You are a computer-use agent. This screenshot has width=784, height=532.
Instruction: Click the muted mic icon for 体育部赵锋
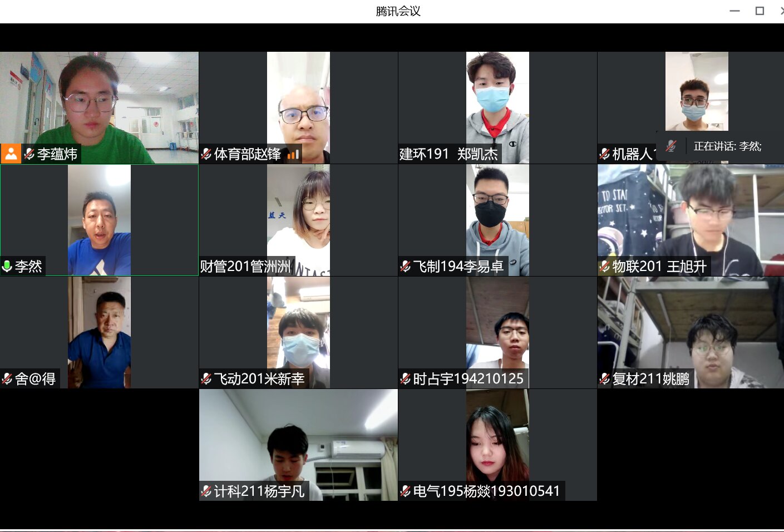206,154
